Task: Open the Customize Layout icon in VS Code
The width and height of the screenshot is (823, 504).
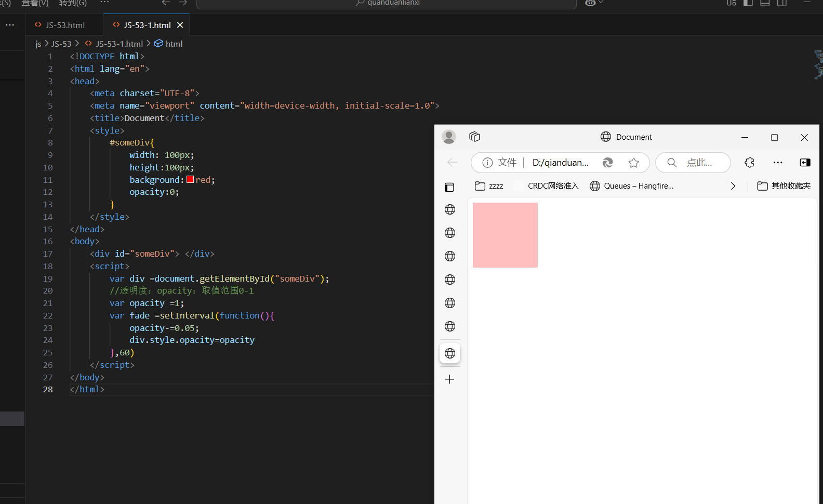Action: click(x=732, y=3)
